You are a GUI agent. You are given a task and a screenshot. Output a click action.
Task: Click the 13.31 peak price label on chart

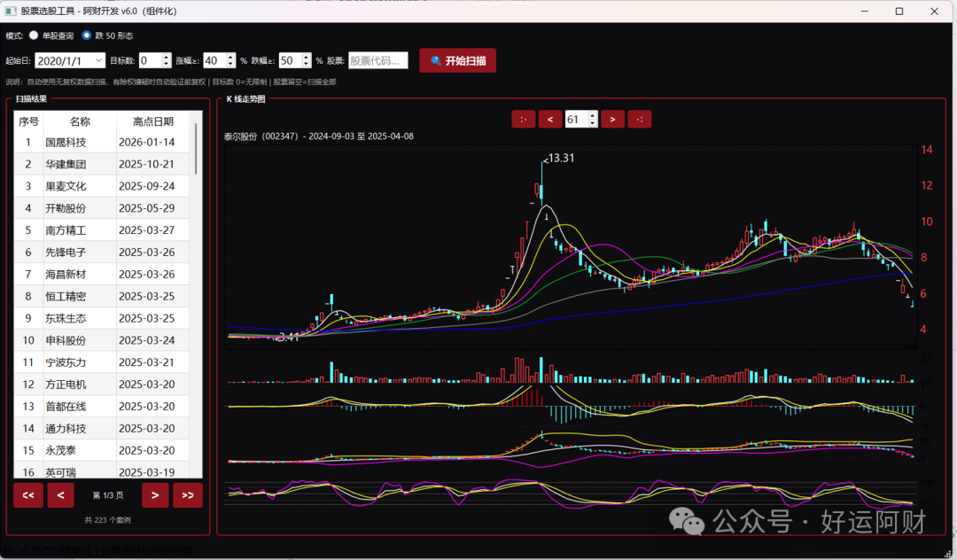click(561, 158)
